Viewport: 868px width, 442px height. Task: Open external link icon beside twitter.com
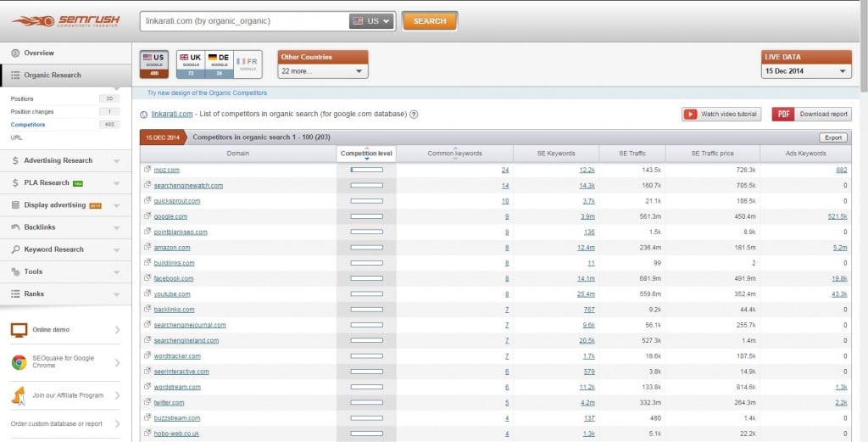click(x=147, y=401)
